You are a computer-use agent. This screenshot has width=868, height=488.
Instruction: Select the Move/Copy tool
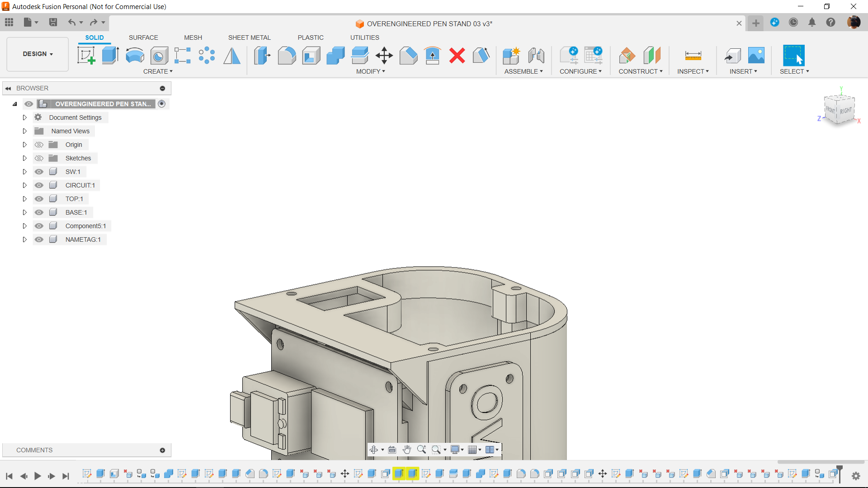384,56
